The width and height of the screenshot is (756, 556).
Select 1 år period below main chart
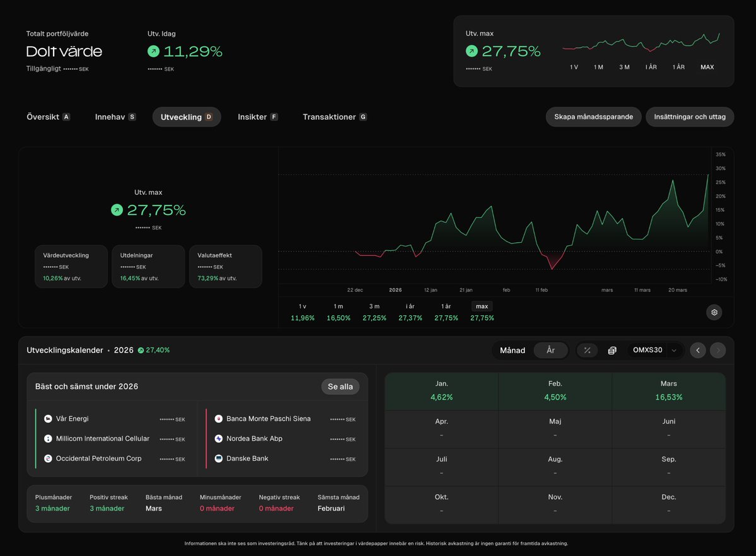[x=446, y=312]
